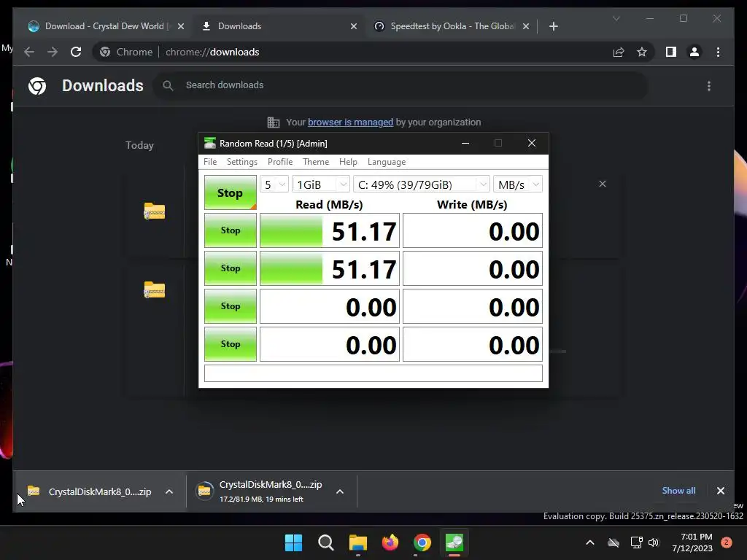Screen dimensions: 747x560
Task: Open the test count dropdown showing 5
Action: (x=274, y=184)
